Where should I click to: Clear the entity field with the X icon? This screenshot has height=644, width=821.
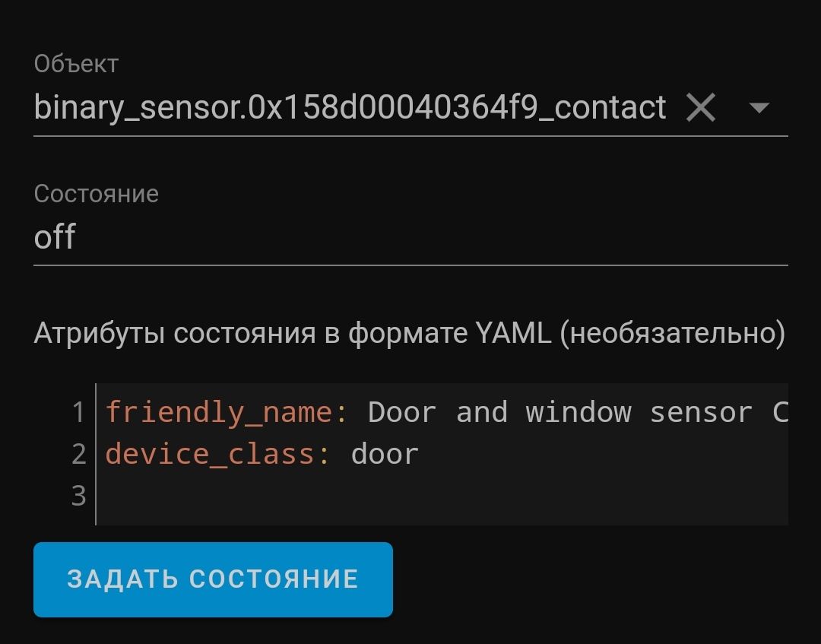tap(700, 108)
